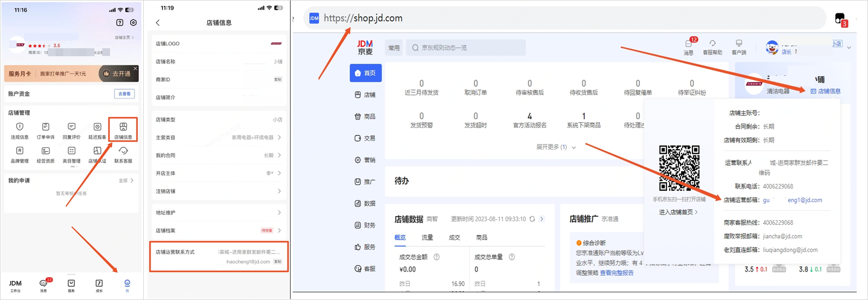Tap the help question mark icon in mobile app

click(120, 23)
